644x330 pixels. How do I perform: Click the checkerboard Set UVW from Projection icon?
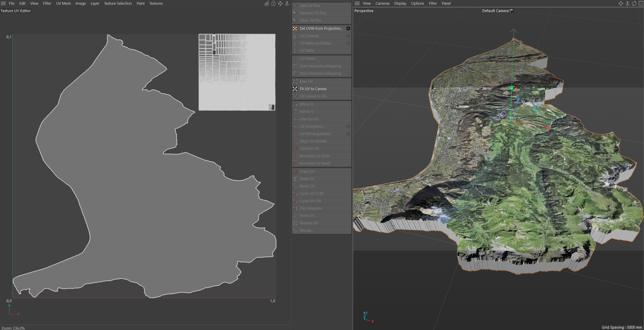[x=295, y=29]
